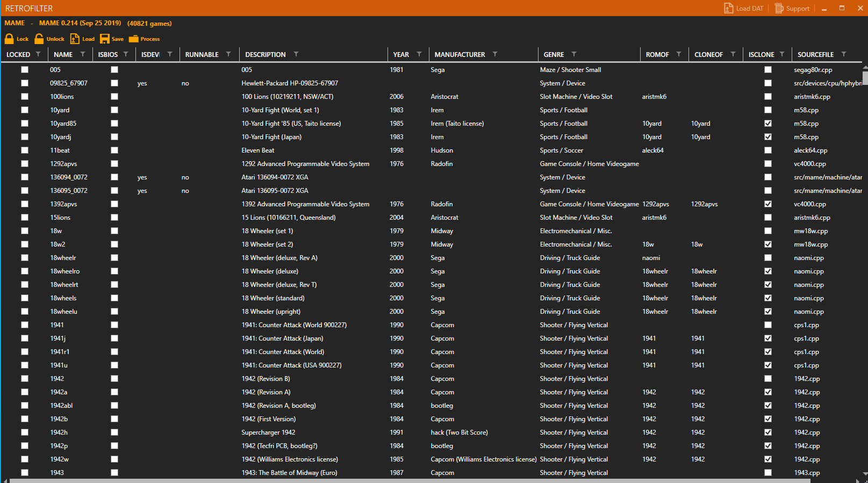Click the Load DAT document icon
The height and width of the screenshot is (483, 868).
tap(729, 8)
